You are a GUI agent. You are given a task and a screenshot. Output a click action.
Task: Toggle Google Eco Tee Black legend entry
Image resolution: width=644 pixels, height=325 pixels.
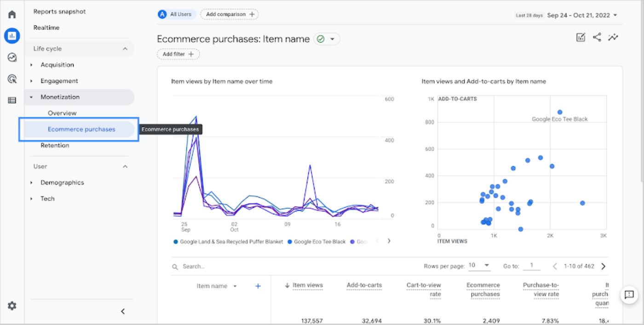point(316,242)
